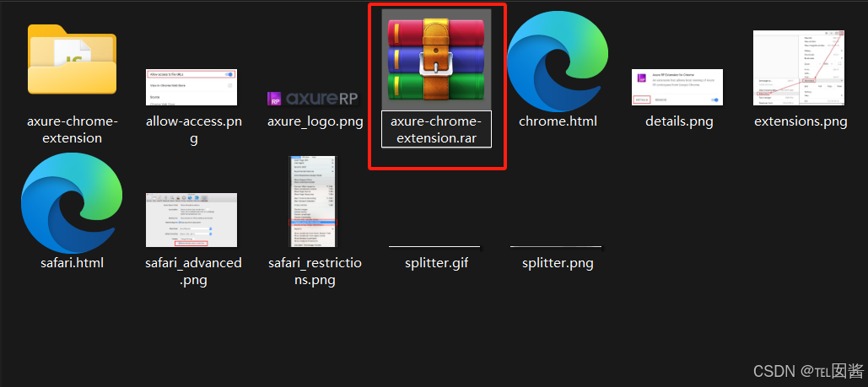The width and height of the screenshot is (868, 387).
Task: Select the details.png thumbnail
Action: pyautogui.click(x=677, y=87)
